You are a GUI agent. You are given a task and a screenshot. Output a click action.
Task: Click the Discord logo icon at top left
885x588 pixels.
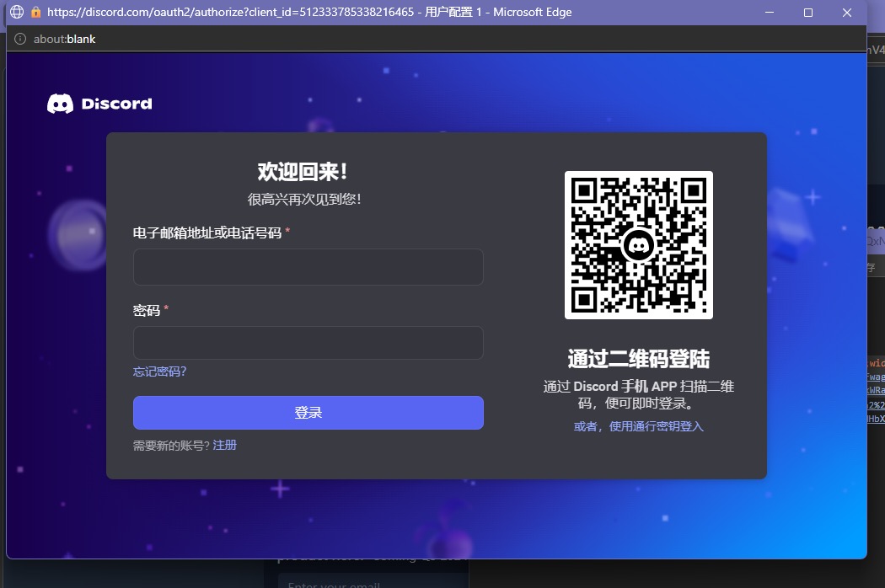61,104
